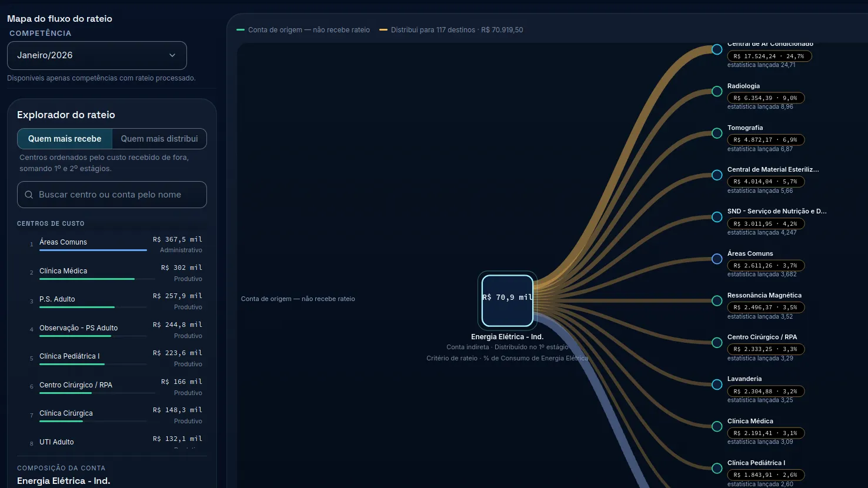The image size is (868, 488).
Task: Select the Tomografia node circle
Action: [717, 133]
